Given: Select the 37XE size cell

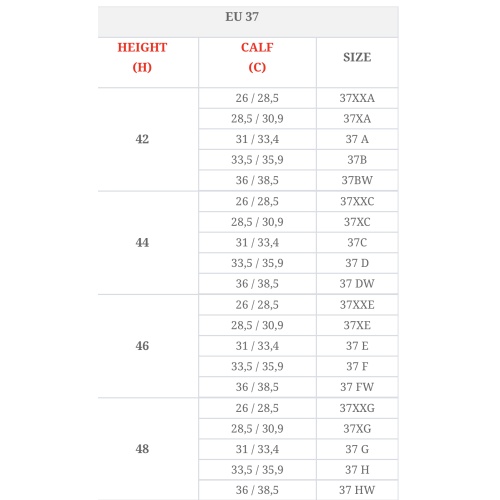Looking at the screenshot, I should [357, 325].
